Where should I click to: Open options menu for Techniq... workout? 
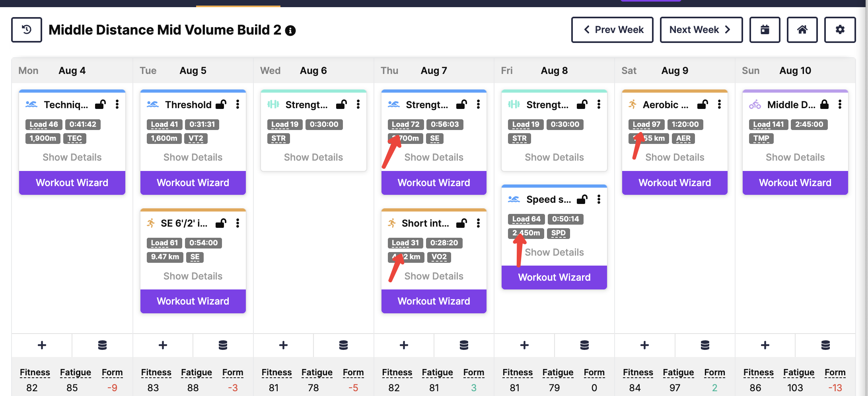coord(117,105)
